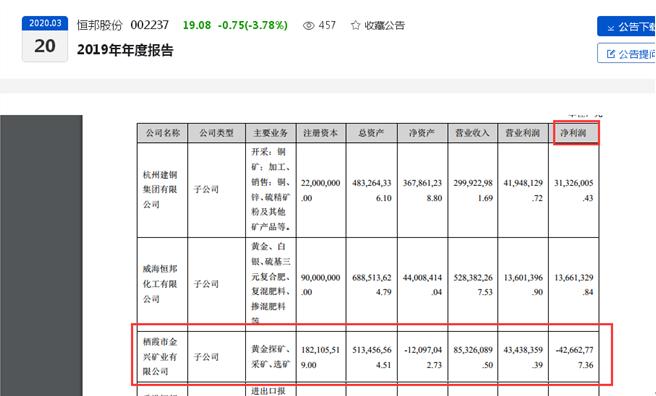Click operating profit 41,948,129.72
This screenshot has width=656, height=396.
pos(523,190)
